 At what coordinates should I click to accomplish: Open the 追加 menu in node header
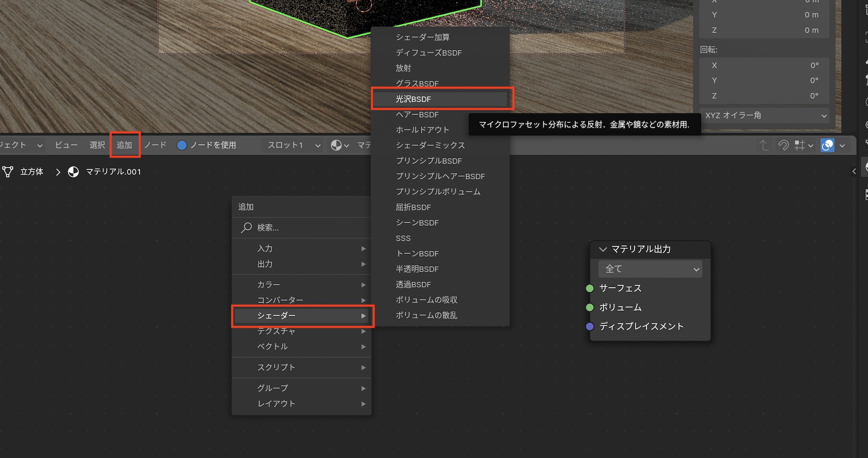point(124,145)
